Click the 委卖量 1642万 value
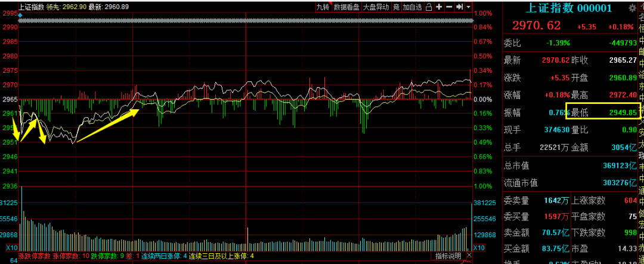The width and height of the screenshot is (644, 264). tap(557, 201)
